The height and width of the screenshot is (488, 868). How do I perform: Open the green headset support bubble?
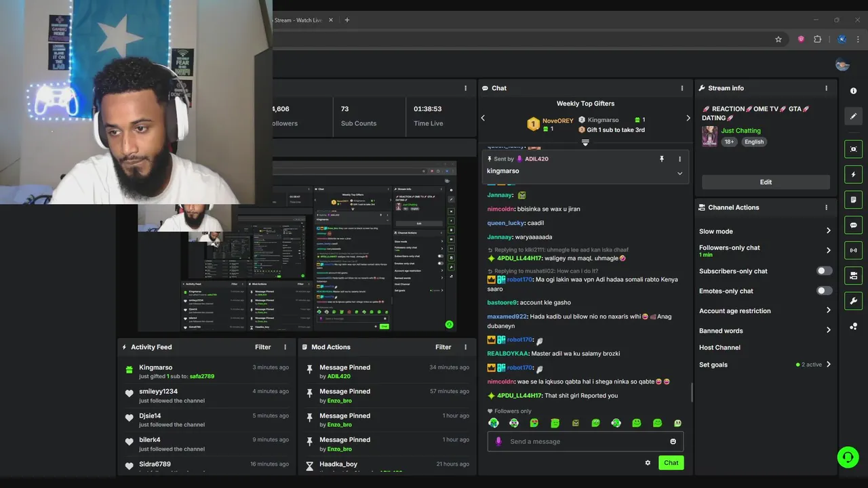848,457
